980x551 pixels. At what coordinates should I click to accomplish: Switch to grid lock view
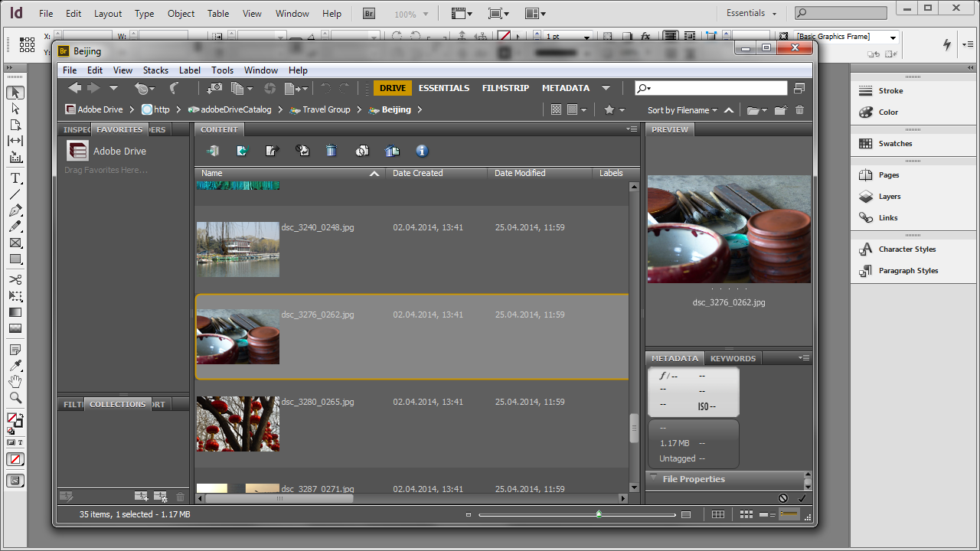(717, 514)
